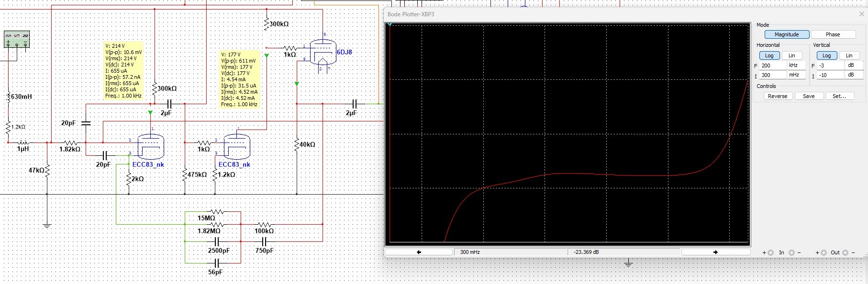Click the yellow 177 V probe readout note

(x=239, y=79)
